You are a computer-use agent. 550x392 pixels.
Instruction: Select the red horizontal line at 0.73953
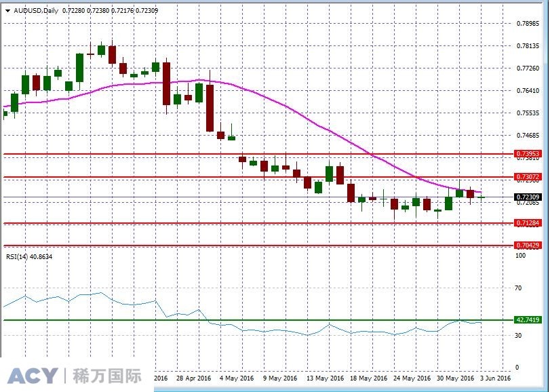click(x=259, y=154)
